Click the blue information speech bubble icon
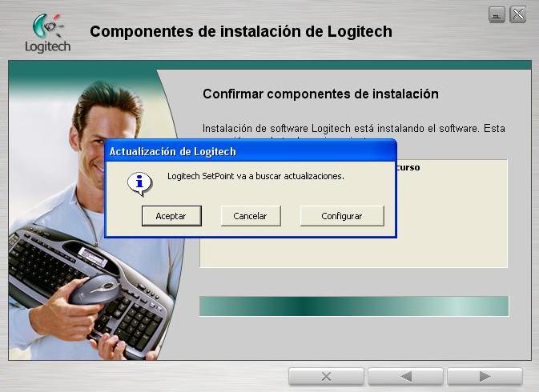The width and height of the screenshot is (539, 392). (x=139, y=183)
